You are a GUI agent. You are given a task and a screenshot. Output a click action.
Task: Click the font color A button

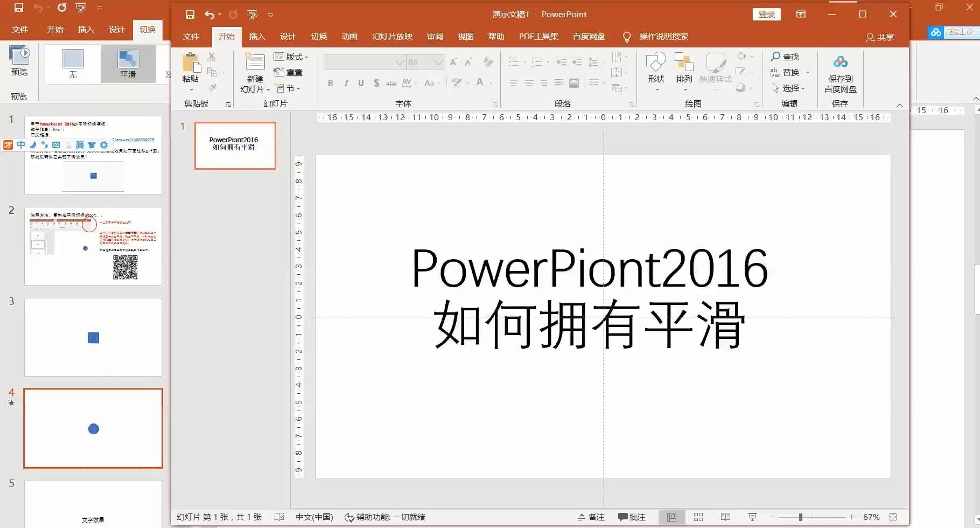(480, 82)
